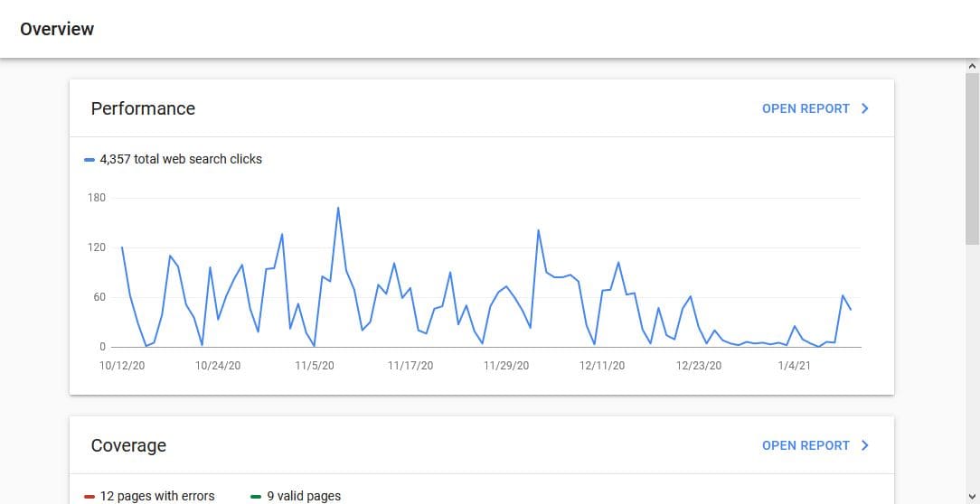
Task: Click the green legend marker for valid pages
Action: 256,496
